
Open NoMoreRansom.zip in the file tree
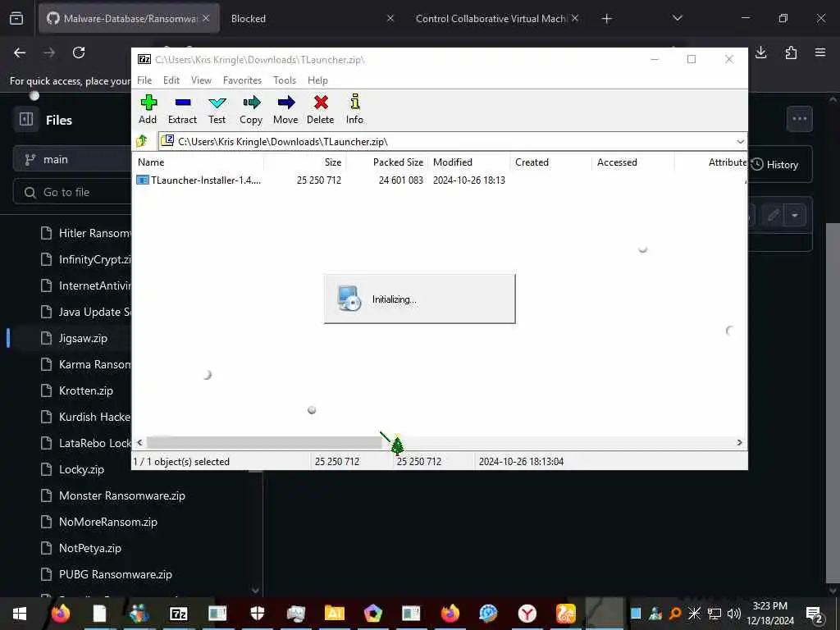click(107, 522)
